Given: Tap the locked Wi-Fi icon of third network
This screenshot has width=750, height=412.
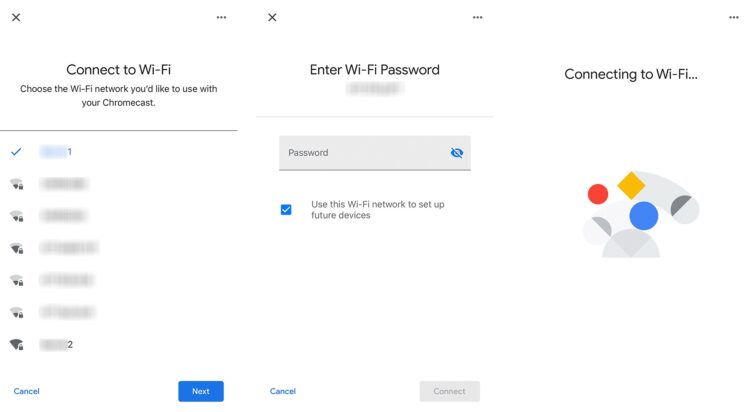Looking at the screenshot, I should (x=17, y=216).
